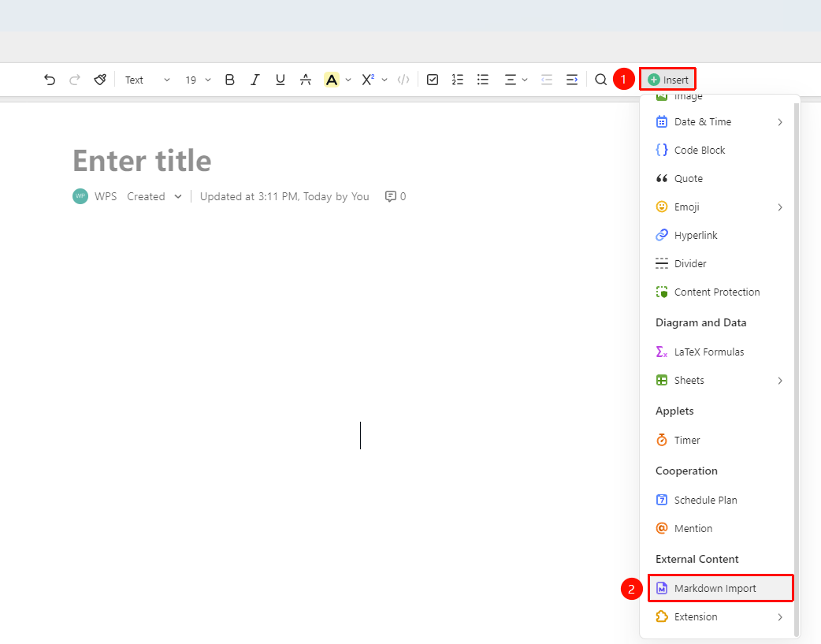Insert a Hyperlink

tap(719, 235)
